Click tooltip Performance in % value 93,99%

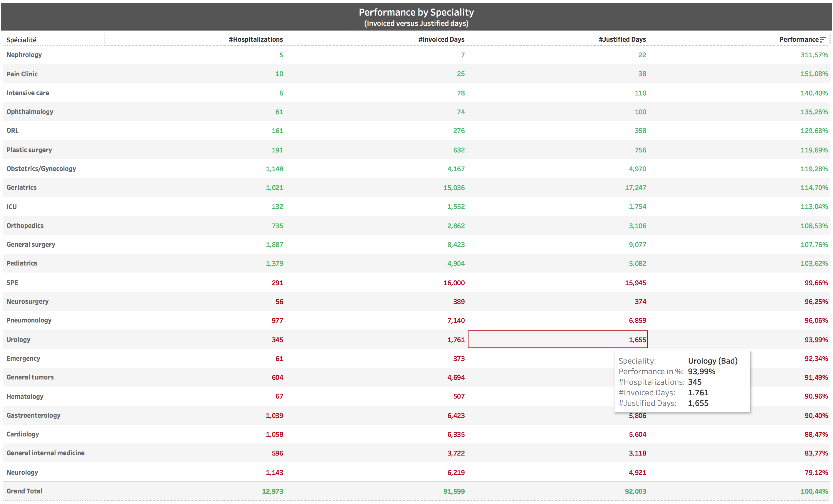[x=701, y=372]
